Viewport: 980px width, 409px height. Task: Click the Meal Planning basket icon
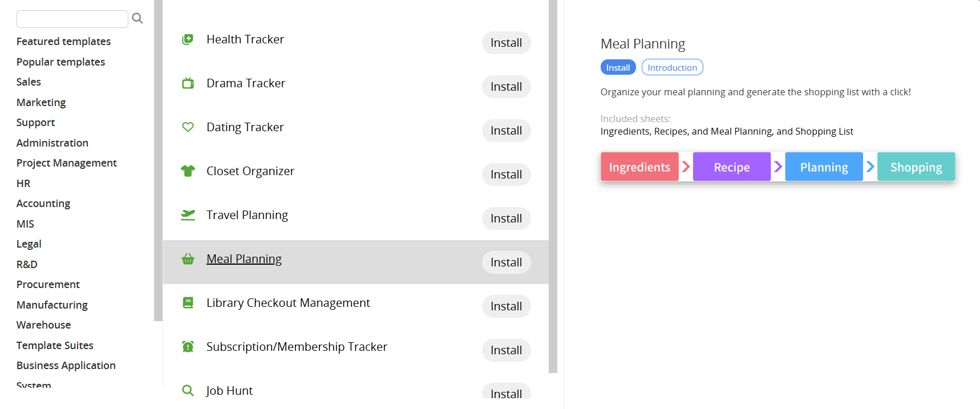pyautogui.click(x=188, y=259)
